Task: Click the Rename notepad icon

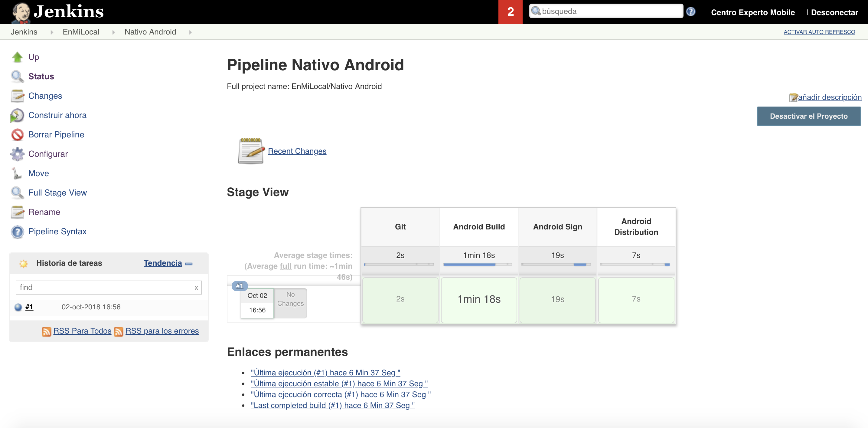Action: tap(17, 212)
